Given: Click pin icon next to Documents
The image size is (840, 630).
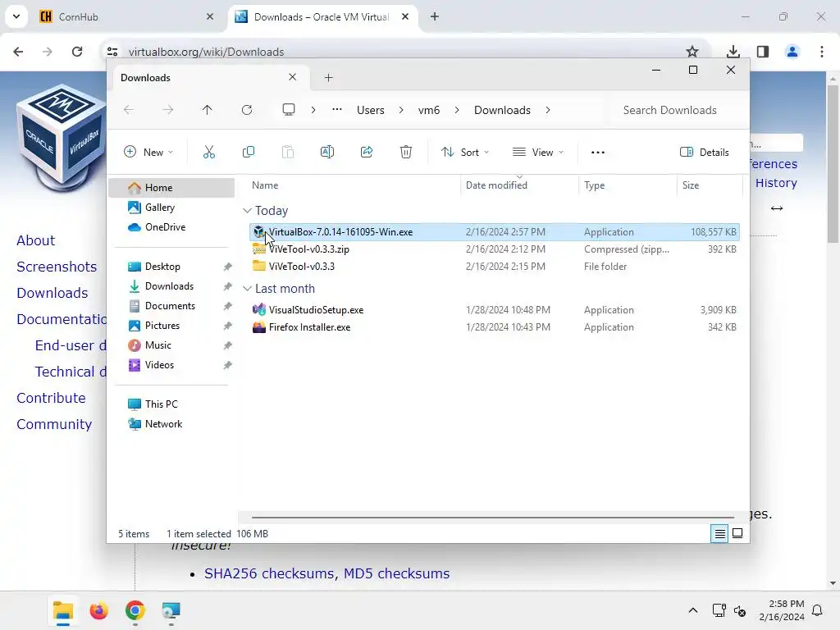Looking at the screenshot, I should [x=228, y=306].
